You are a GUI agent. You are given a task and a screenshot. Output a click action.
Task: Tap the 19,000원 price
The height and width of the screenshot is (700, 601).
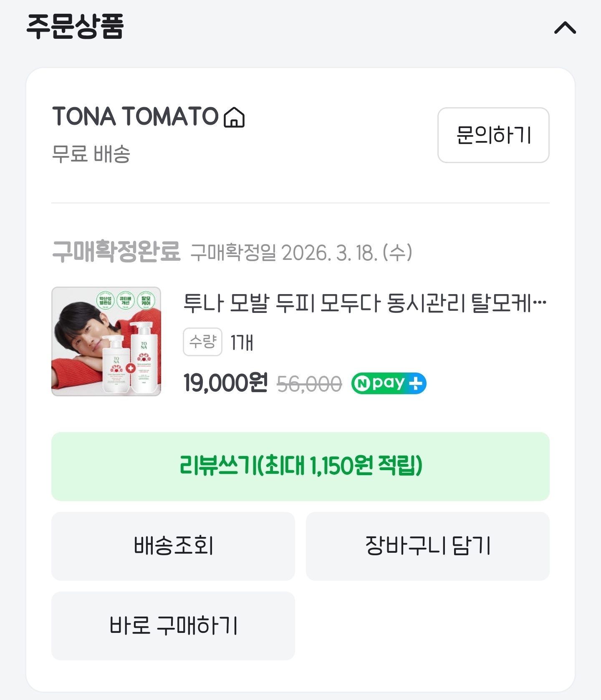click(225, 383)
